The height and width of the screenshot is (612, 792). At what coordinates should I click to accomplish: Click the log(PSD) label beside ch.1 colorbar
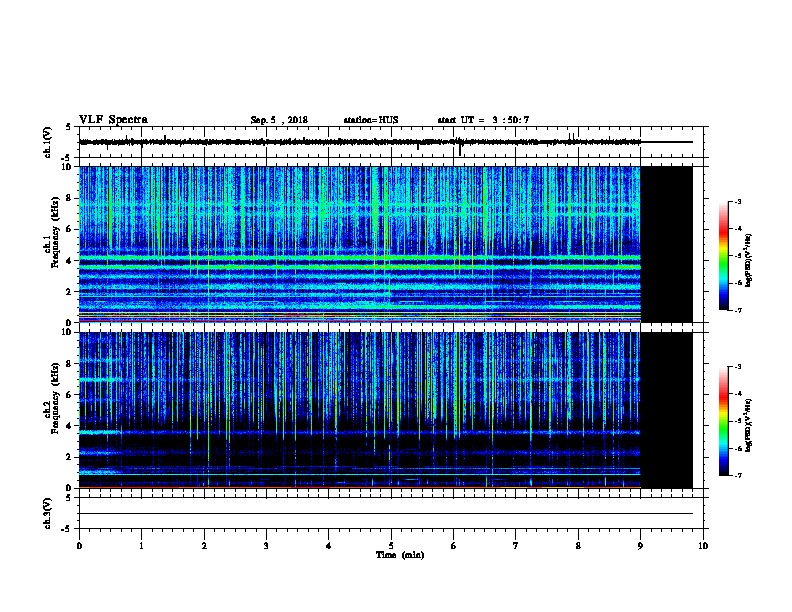tap(748, 260)
